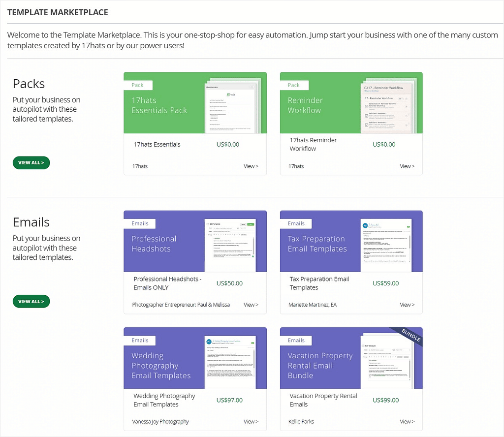Open View link for Tax Preparation templates
The height and width of the screenshot is (437, 504).
click(x=407, y=305)
